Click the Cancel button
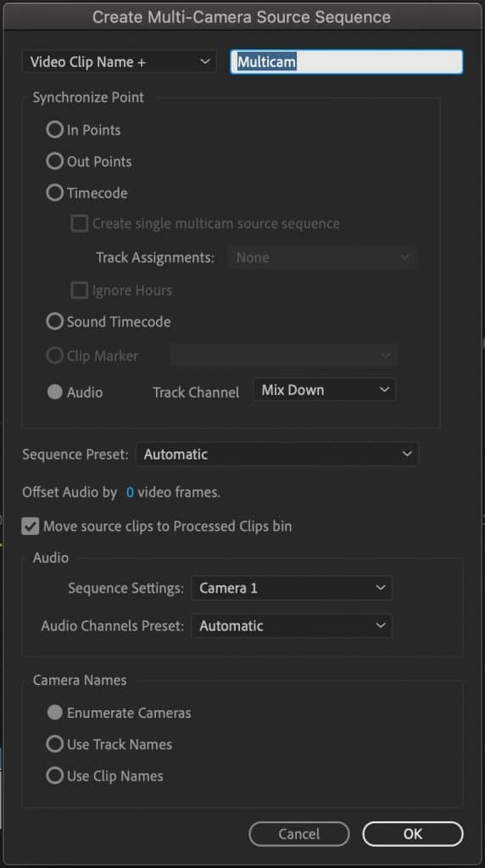The height and width of the screenshot is (868, 485). [299, 834]
